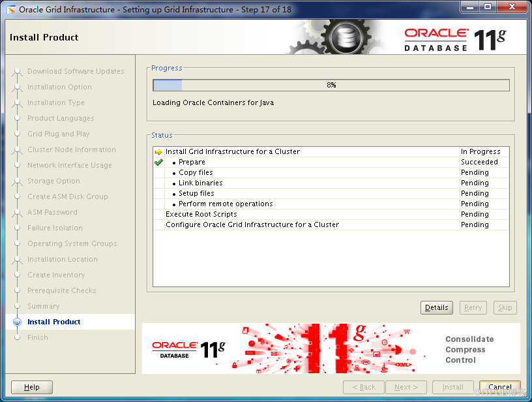Viewport: 532px width, 402px height.
Task: Click Failure Isolation step
Action: (55, 228)
